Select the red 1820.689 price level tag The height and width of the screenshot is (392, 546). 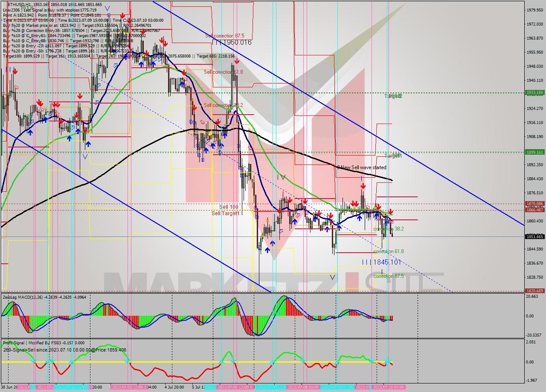[x=534, y=291]
